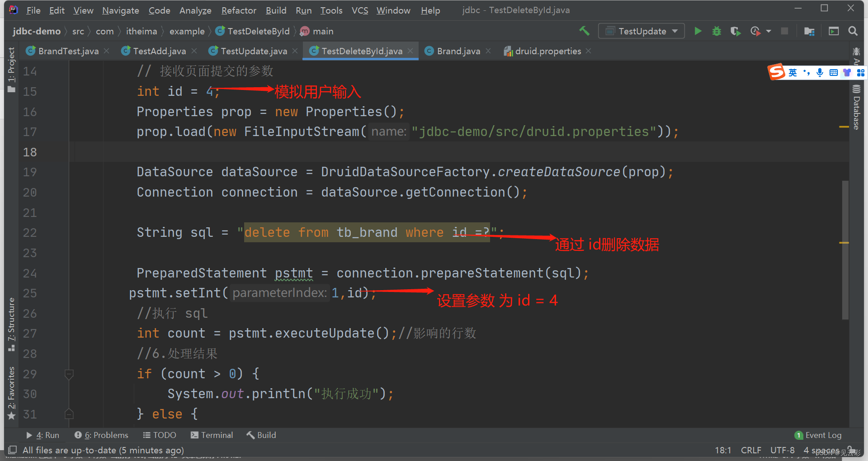Click the Stop square button
Image resolution: width=868 pixels, height=461 pixels.
click(x=784, y=31)
